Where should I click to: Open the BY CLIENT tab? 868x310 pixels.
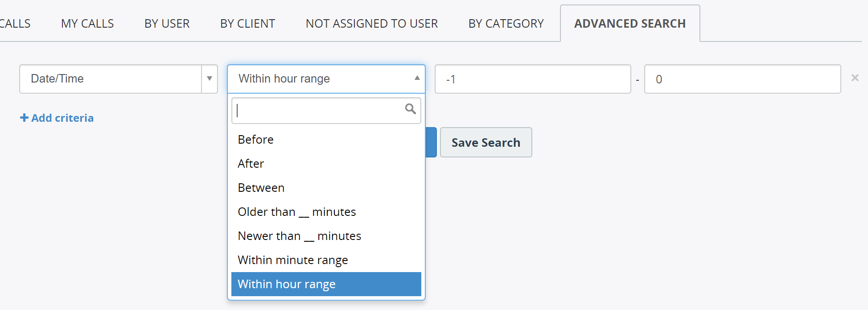click(x=247, y=24)
